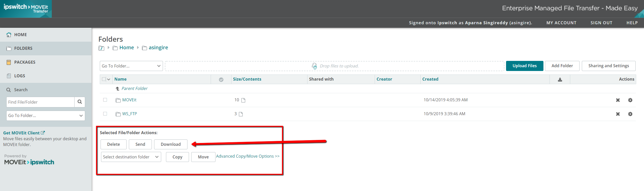
Task: Open the Get MOVEit Client link
Action: 24,133
